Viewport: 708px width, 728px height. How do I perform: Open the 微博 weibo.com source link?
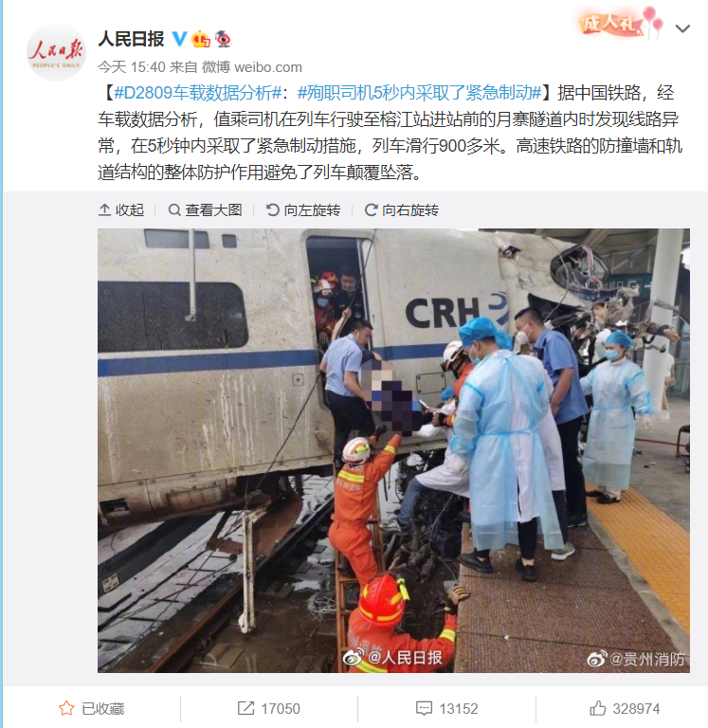[x=252, y=67]
